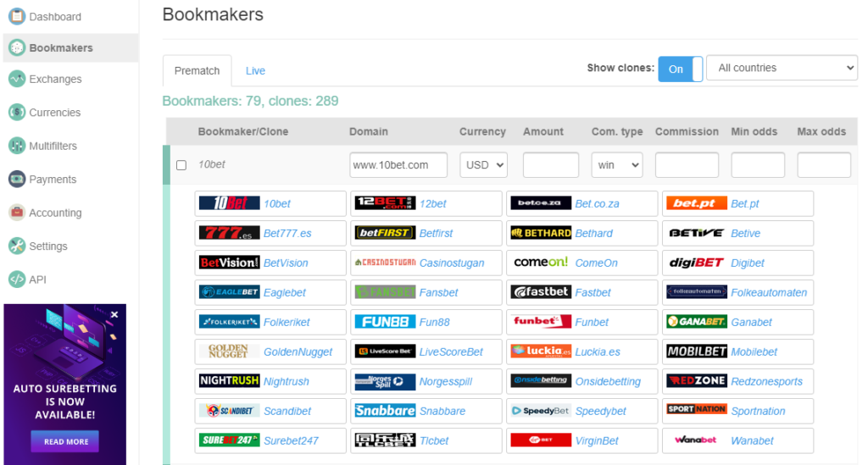Image resolution: width=868 pixels, height=465 pixels.
Task: Click the luckia.es logo
Action: 541,352
